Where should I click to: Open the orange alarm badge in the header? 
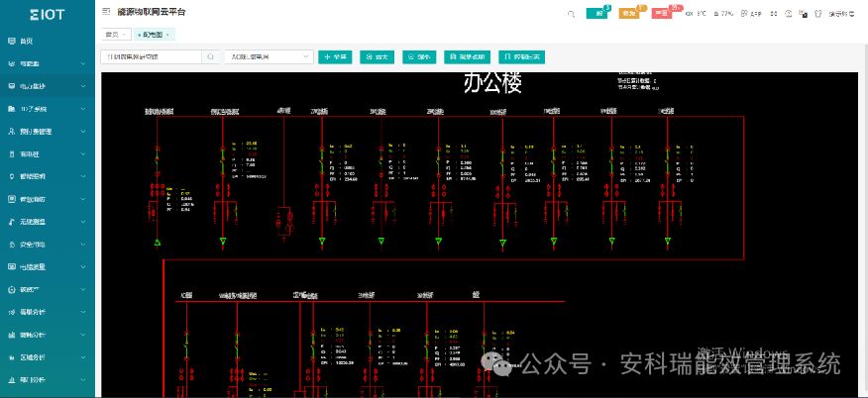pyautogui.click(x=630, y=13)
